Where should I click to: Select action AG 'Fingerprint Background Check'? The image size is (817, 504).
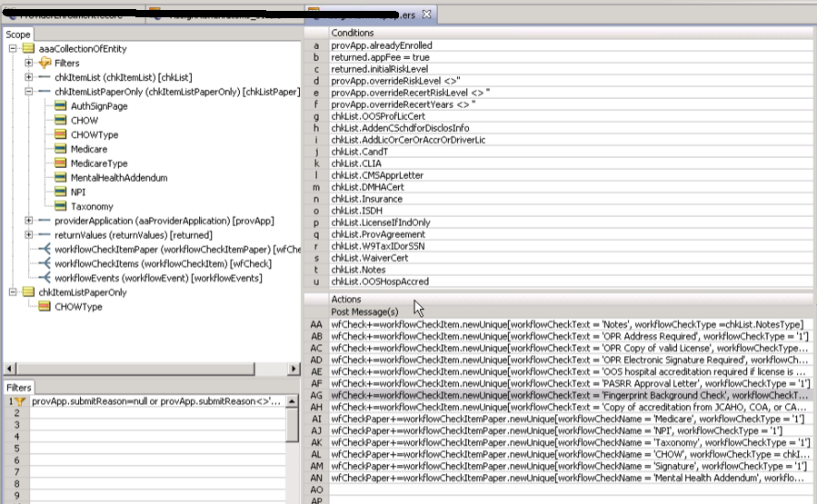coord(571,395)
